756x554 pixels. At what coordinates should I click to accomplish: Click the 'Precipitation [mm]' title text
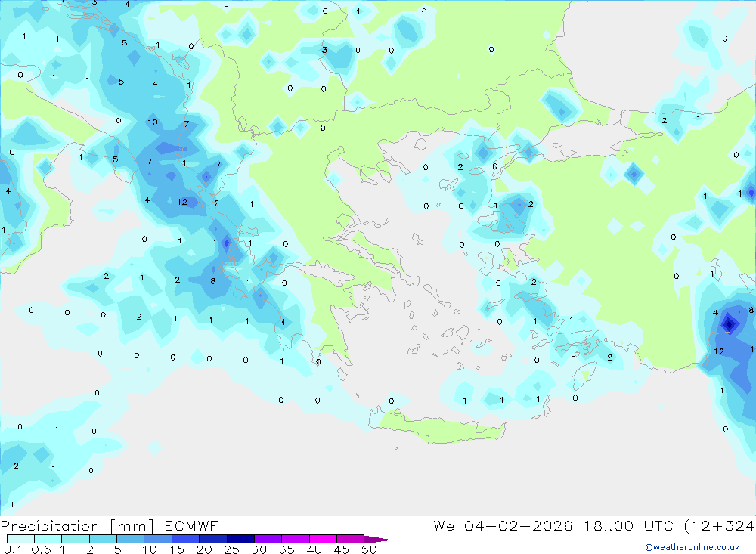pyautogui.click(x=77, y=526)
